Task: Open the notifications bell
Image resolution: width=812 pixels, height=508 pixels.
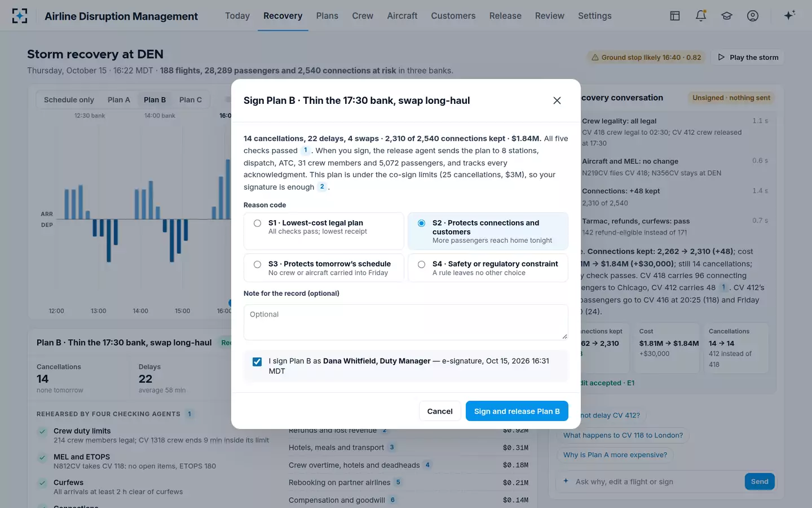Action: pyautogui.click(x=701, y=16)
